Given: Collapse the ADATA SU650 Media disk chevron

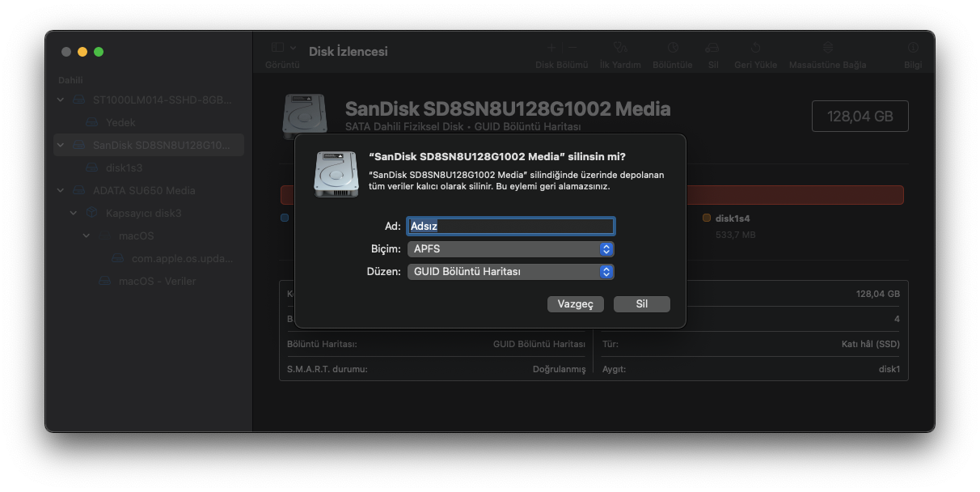Looking at the screenshot, I should tap(61, 190).
